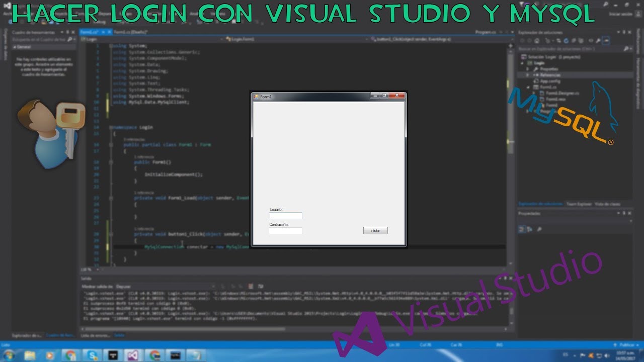The height and width of the screenshot is (362, 644).
Task: Click Sync with Active Document icon
Action: point(559,41)
